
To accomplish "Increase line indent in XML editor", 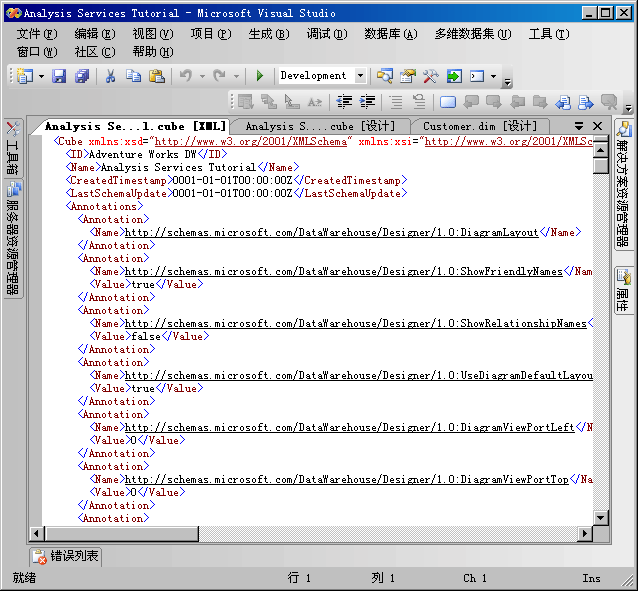I will point(367,101).
